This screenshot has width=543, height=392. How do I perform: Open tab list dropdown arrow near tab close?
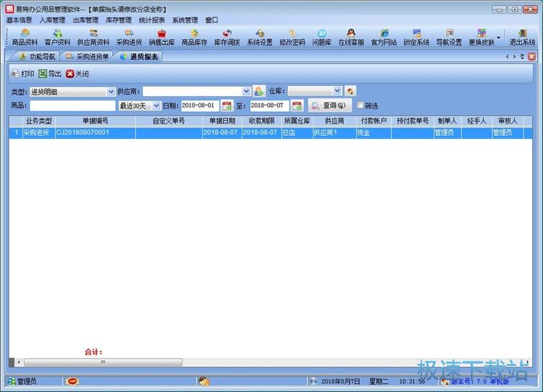pos(522,56)
